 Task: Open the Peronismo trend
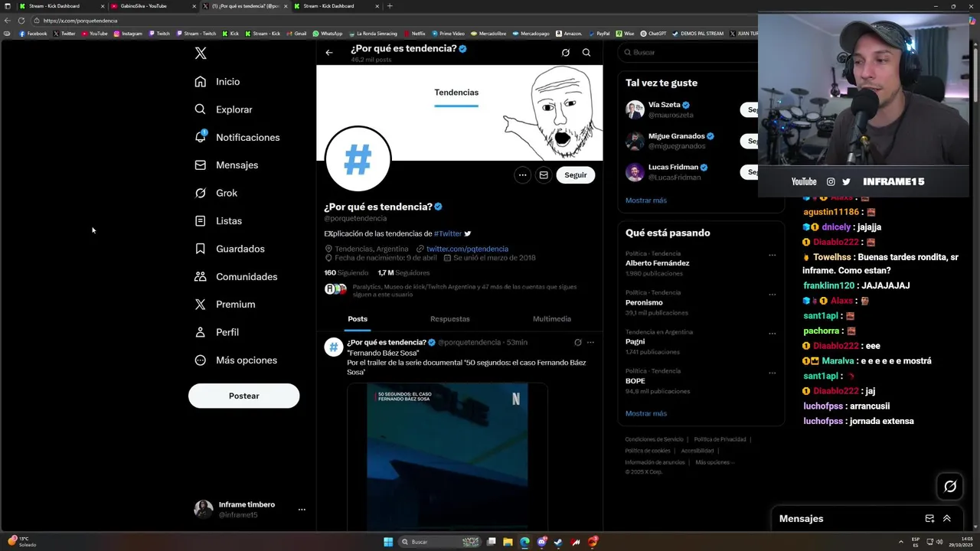pyautogui.click(x=644, y=302)
